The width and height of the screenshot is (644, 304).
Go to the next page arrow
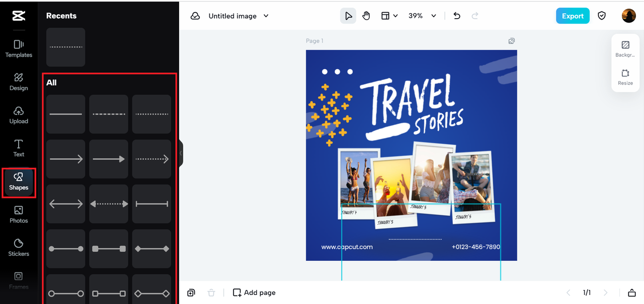coord(605,292)
